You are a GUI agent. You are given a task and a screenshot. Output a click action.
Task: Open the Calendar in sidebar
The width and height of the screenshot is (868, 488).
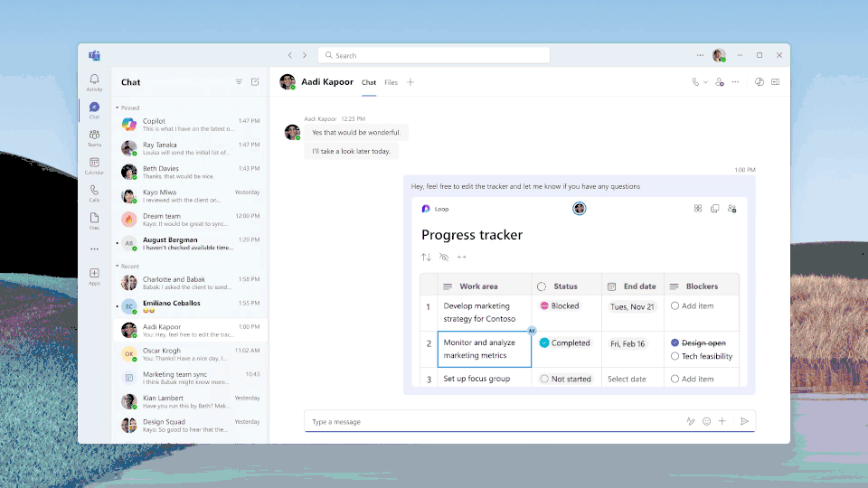tap(94, 165)
